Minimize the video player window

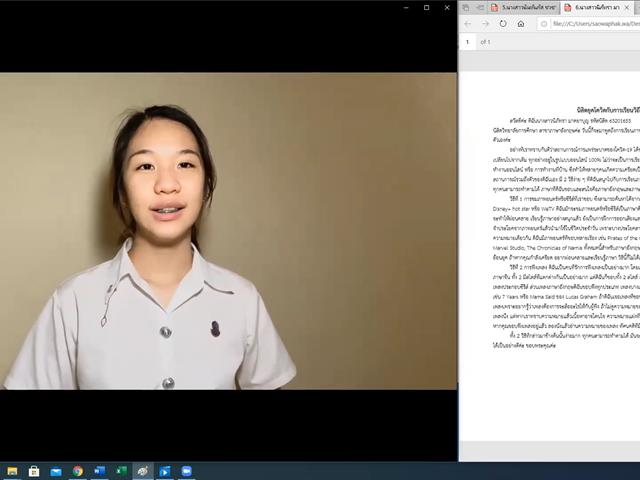pyautogui.click(x=406, y=7)
